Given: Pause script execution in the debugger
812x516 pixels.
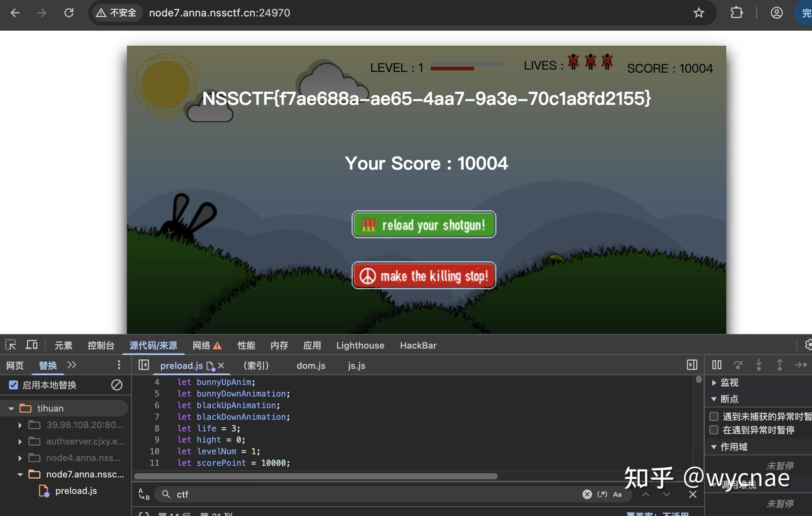Looking at the screenshot, I should coord(716,365).
